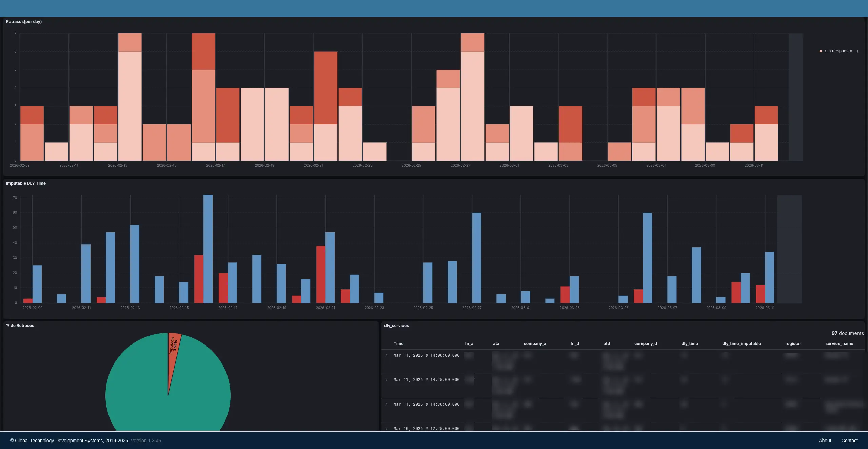Sort table by the Time column header
The image size is (868, 449).
point(398,344)
